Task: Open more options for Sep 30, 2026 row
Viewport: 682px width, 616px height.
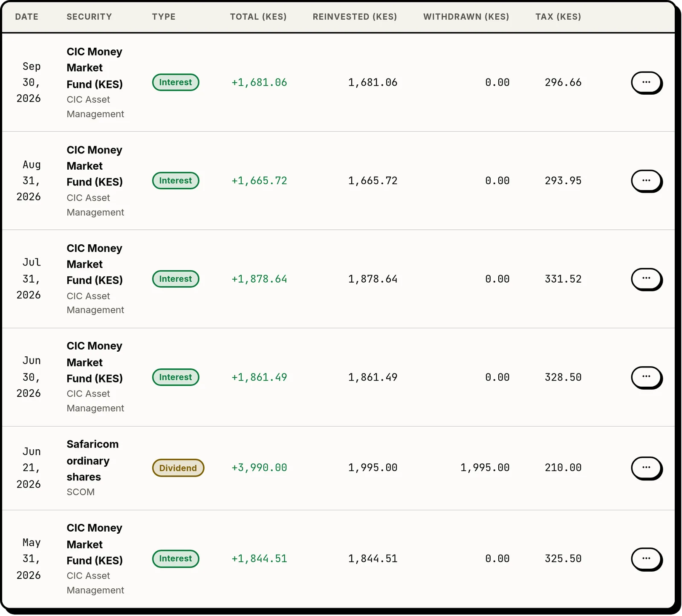Action: [646, 82]
